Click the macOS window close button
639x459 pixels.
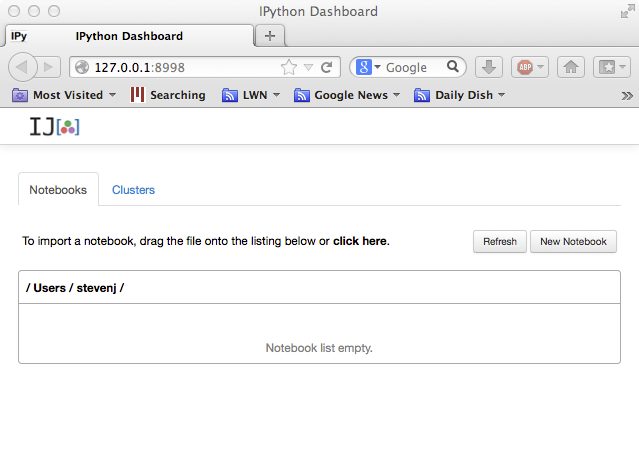click(14, 11)
